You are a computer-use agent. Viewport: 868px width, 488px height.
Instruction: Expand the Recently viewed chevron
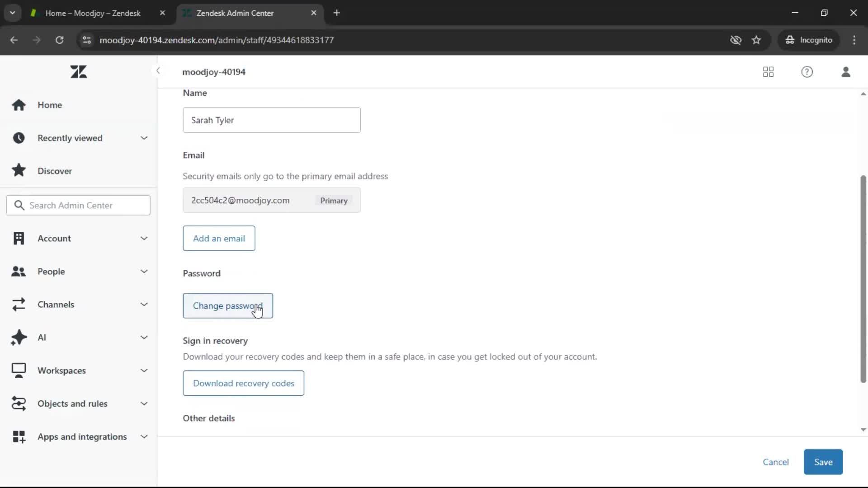144,138
